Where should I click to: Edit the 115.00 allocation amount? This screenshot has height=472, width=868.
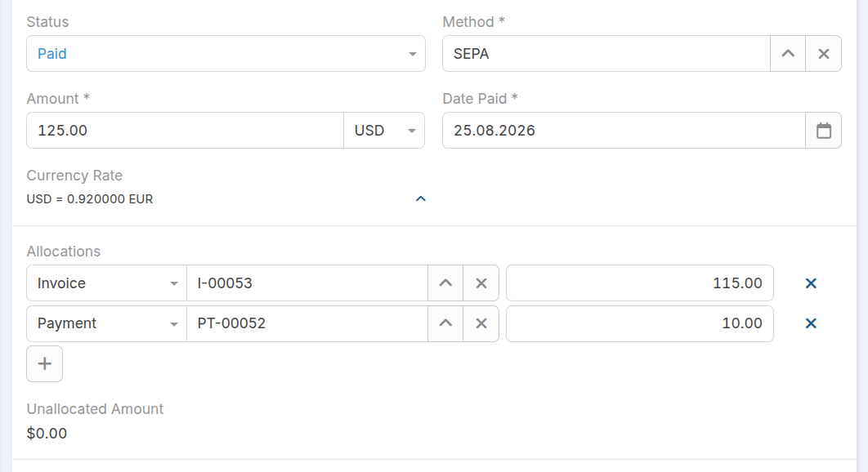click(x=640, y=283)
